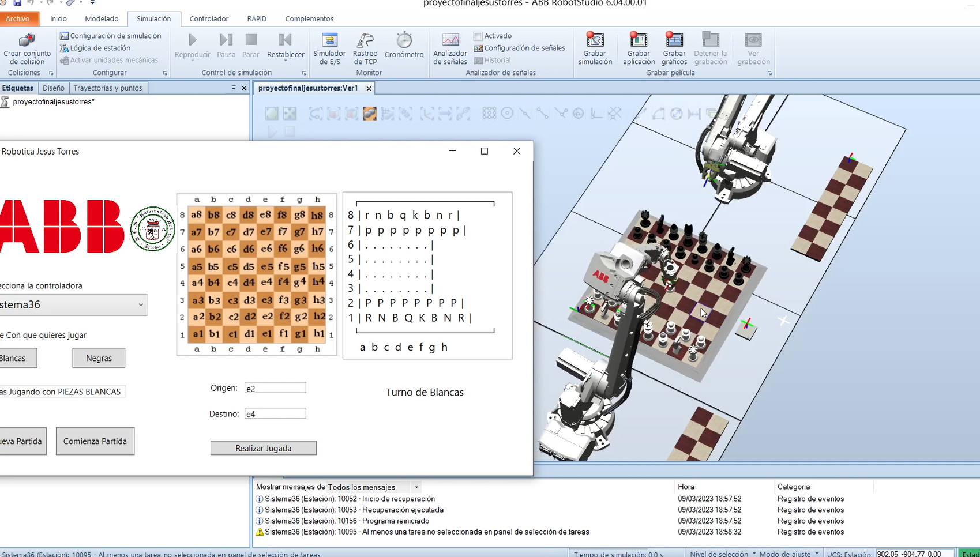Click the Destino input field
The width and height of the screenshot is (980, 557).
(x=275, y=413)
